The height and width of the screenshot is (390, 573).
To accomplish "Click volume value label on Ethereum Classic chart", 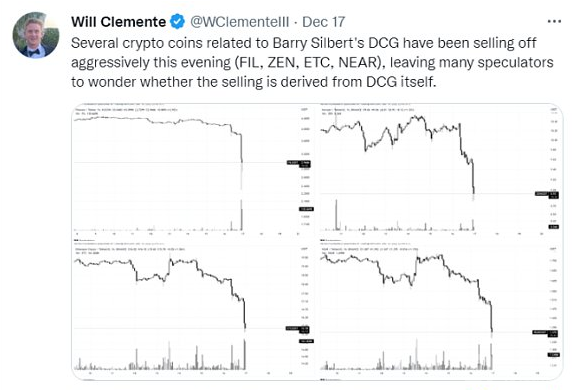I will 306,341.
